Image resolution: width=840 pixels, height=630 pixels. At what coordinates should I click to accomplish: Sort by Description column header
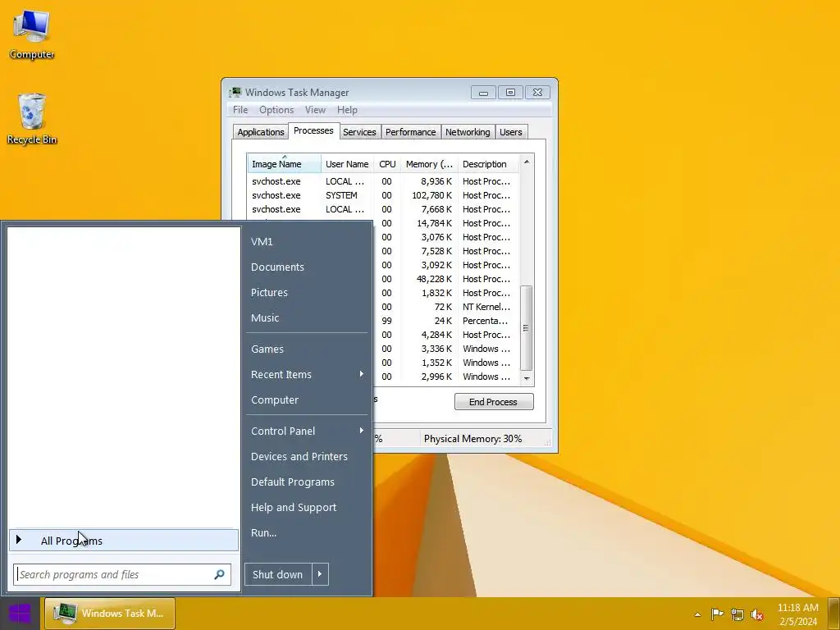[488, 164]
